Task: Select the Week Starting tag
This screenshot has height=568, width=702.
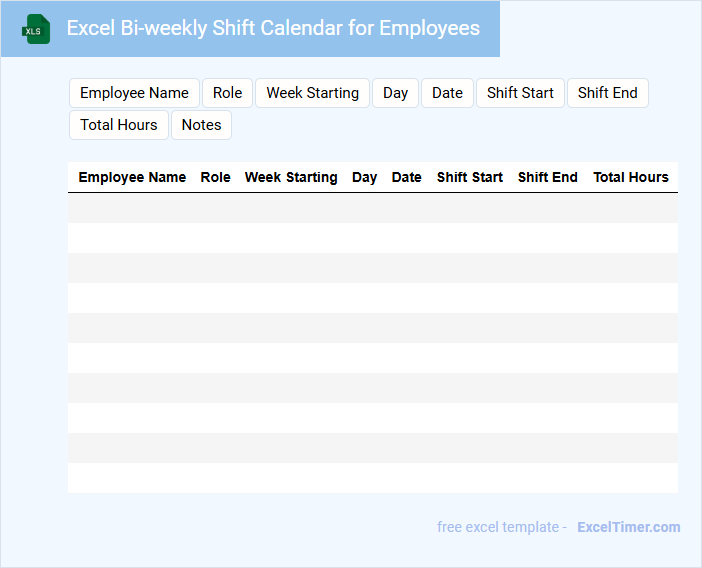Action: pos(312,93)
